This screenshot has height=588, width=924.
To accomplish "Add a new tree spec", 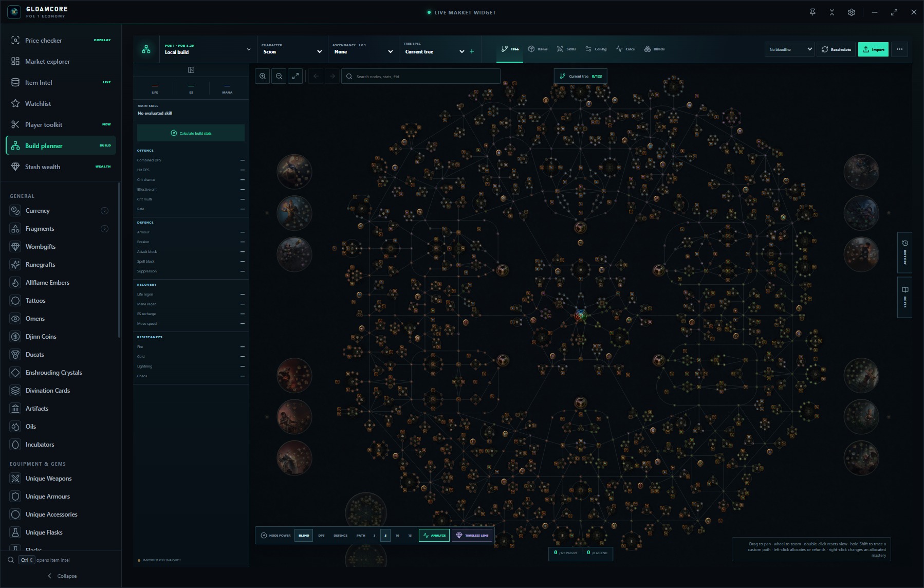I will pyautogui.click(x=472, y=51).
